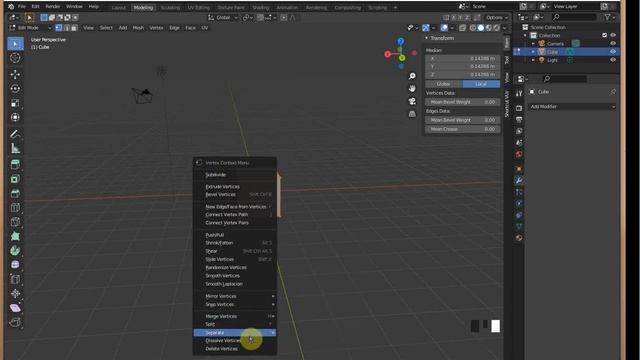The height and width of the screenshot is (360, 640).
Task: Hide the Light object via eye icon
Action: 613,60
